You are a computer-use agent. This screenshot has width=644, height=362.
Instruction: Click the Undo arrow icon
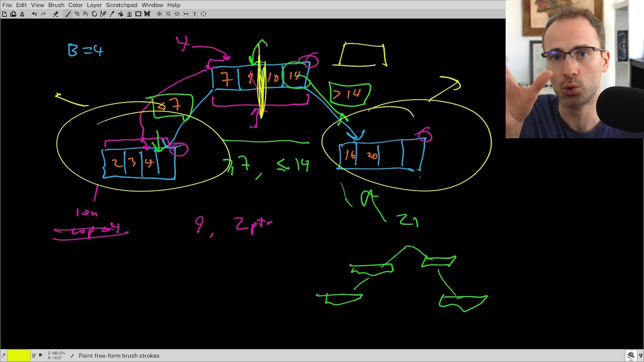(34, 14)
